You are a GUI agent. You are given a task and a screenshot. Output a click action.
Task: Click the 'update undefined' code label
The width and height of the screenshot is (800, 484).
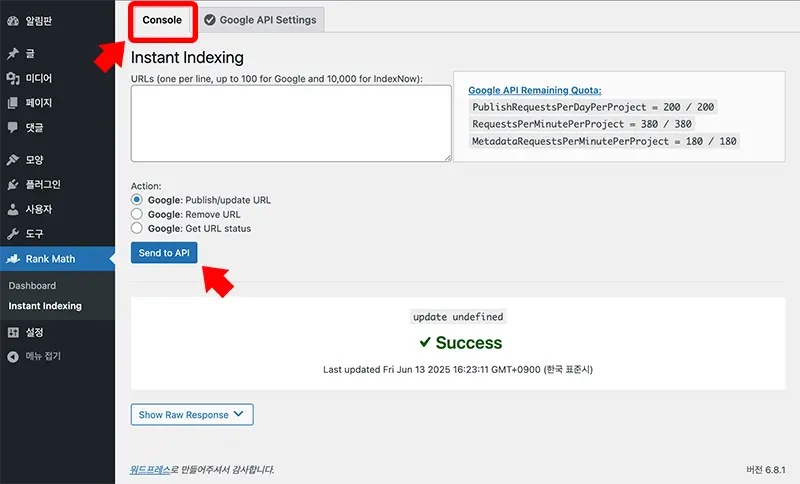point(458,317)
